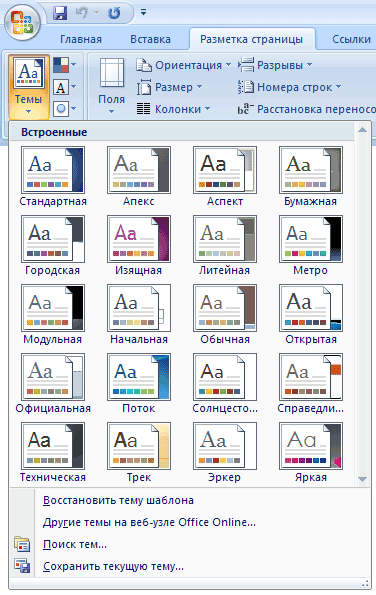Image resolution: width=376 pixels, height=595 pixels.
Task: Customize quick access toolbar dropdown
Action: point(143,13)
